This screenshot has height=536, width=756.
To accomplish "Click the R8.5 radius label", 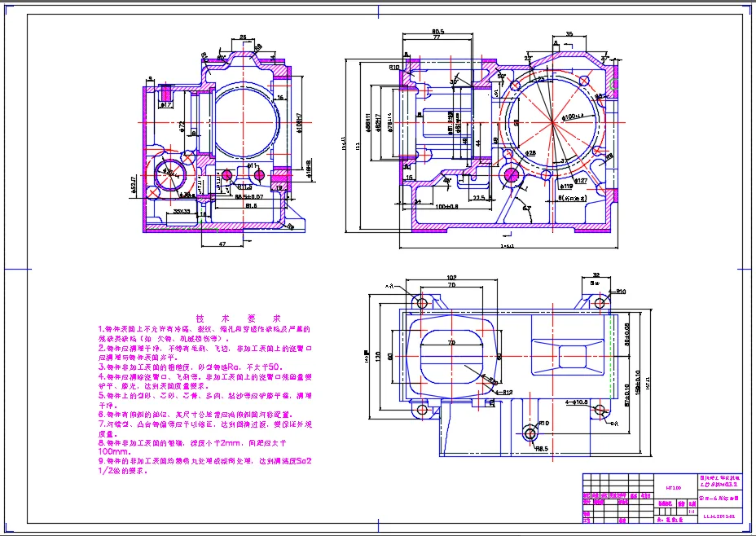I will (x=542, y=449).
